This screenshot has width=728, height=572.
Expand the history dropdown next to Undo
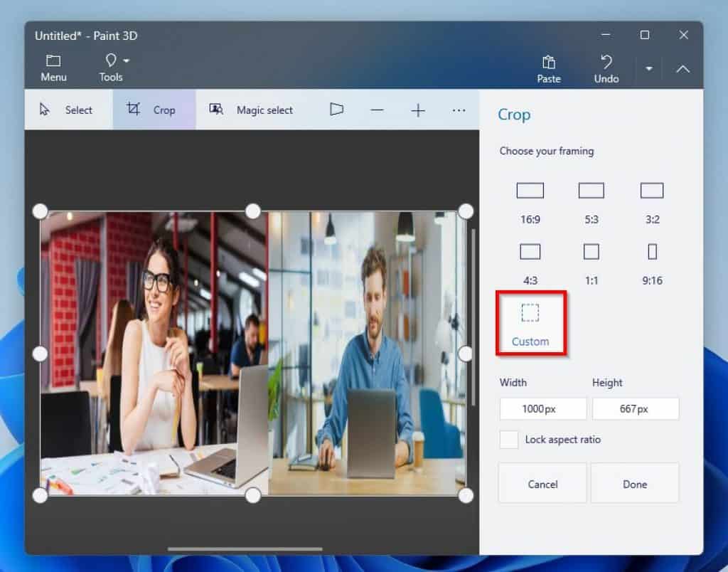click(x=648, y=69)
